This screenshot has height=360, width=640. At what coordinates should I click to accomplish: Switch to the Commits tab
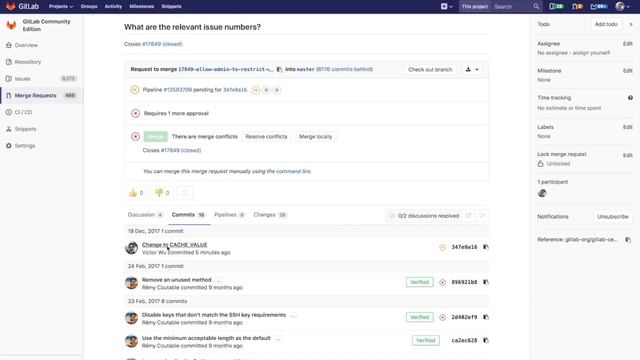(188, 215)
